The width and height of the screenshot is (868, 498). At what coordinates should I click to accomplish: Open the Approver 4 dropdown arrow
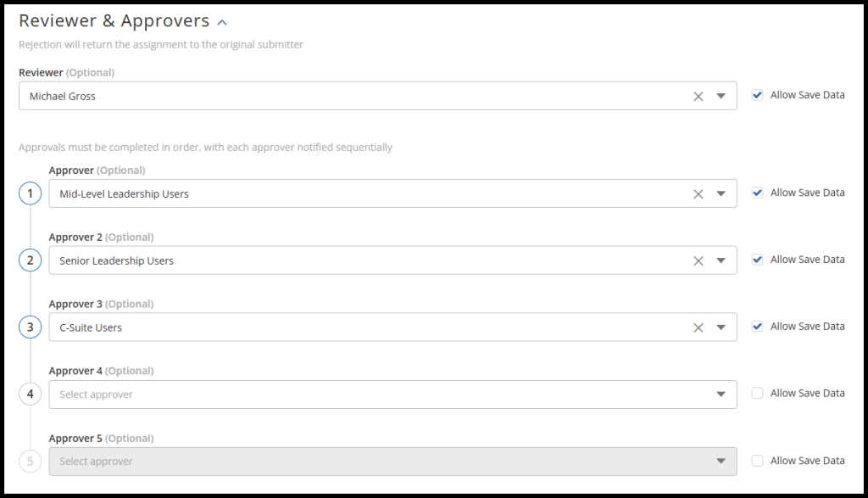[x=721, y=394]
